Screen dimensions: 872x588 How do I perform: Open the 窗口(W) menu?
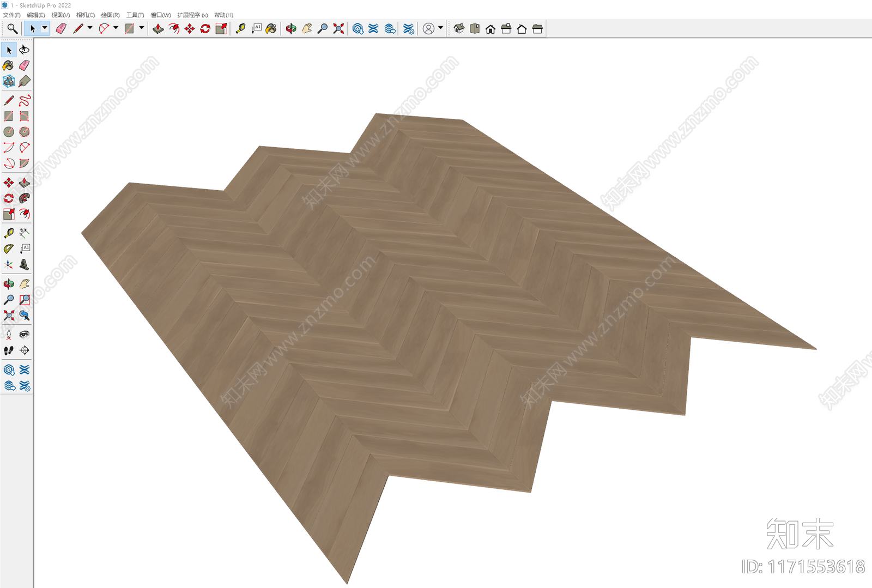[x=161, y=15]
